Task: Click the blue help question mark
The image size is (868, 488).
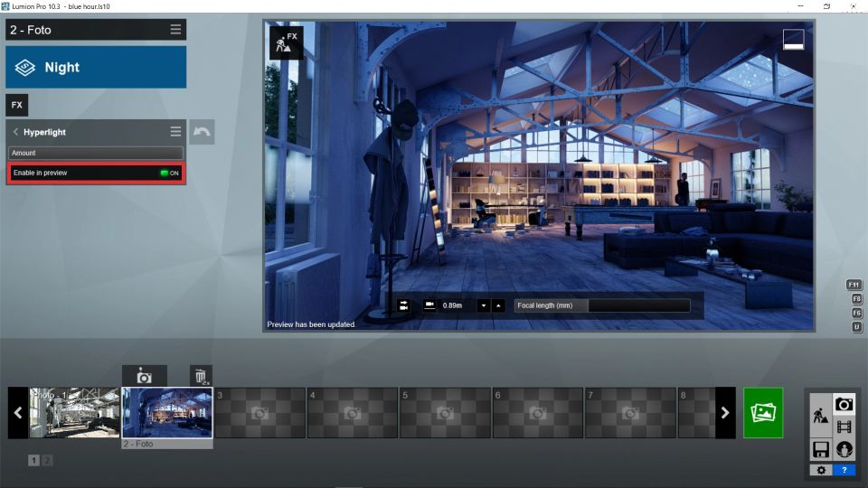Action: pyautogui.click(x=844, y=470)
